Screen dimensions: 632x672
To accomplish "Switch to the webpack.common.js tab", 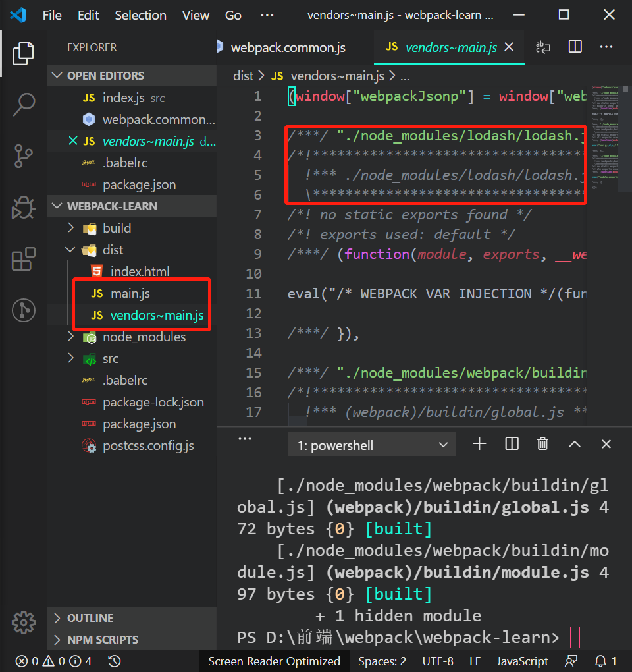I will (x=288, y=47).
